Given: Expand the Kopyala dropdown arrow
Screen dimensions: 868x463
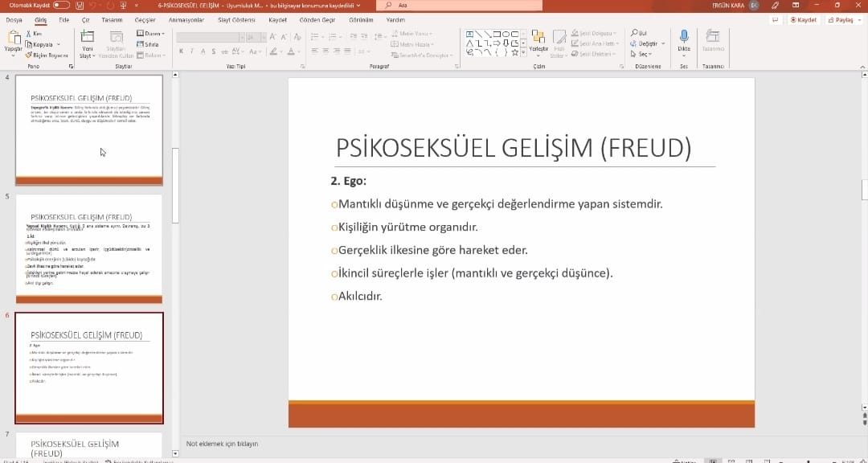Looking at the screenshot, I should 58,44.
